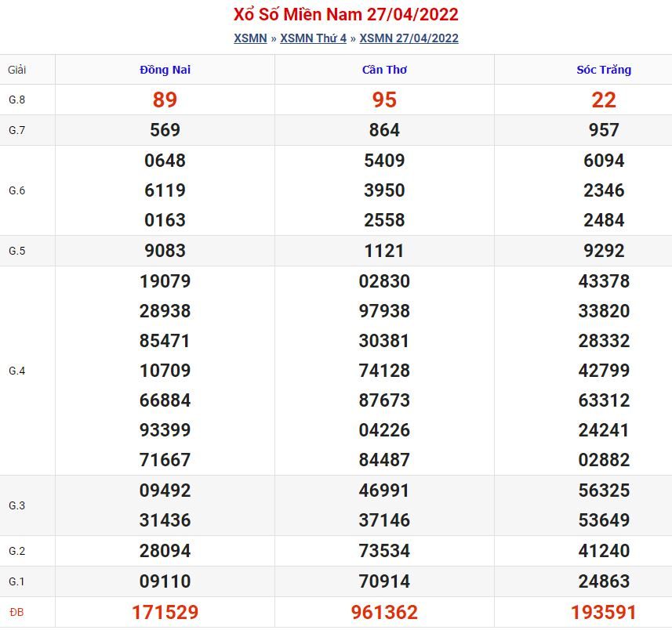Select the G.5 row label
Image resolution: width=672 pixels, height=630 pixels.
click(x=16, y=251)
